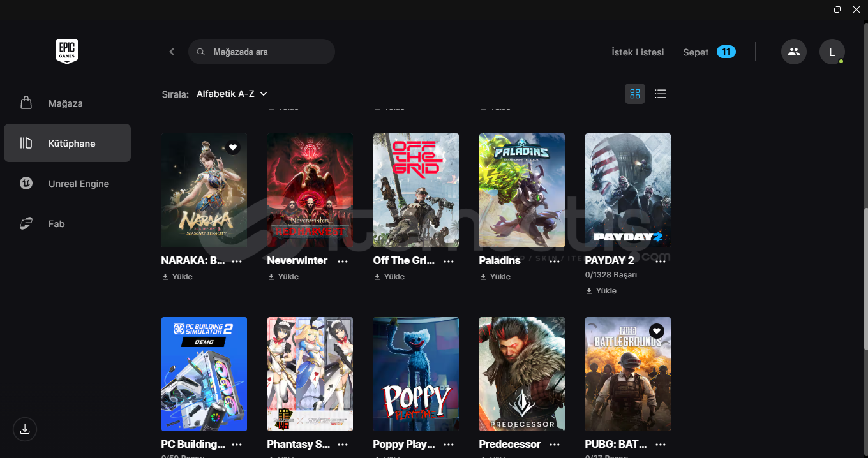Open more options for NARAKA
The width and height of the screenshot is (868, 458).
237,261
